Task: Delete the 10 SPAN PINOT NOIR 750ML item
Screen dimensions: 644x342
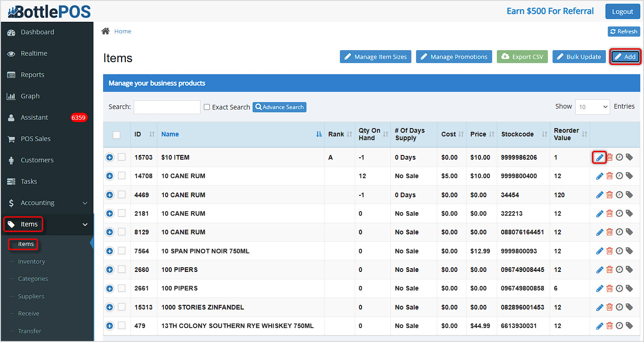Action: pyautogui.click(x=609, y=251)
